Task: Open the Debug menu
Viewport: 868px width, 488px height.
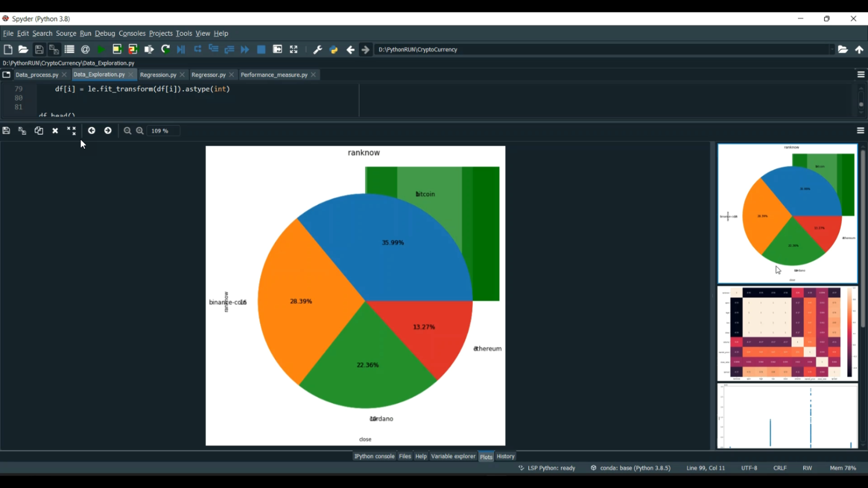Action: pos(105,34)
